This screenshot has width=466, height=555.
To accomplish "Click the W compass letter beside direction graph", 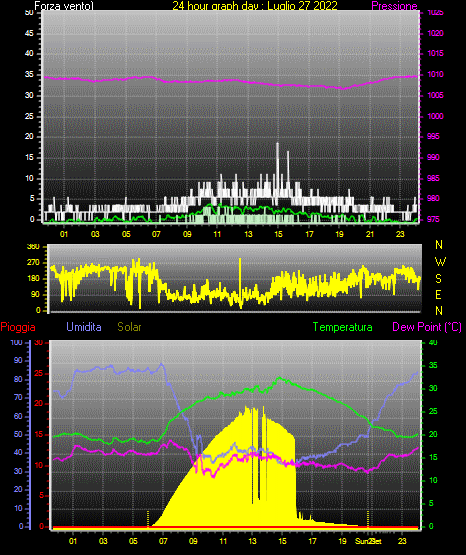I will [440, 262].
